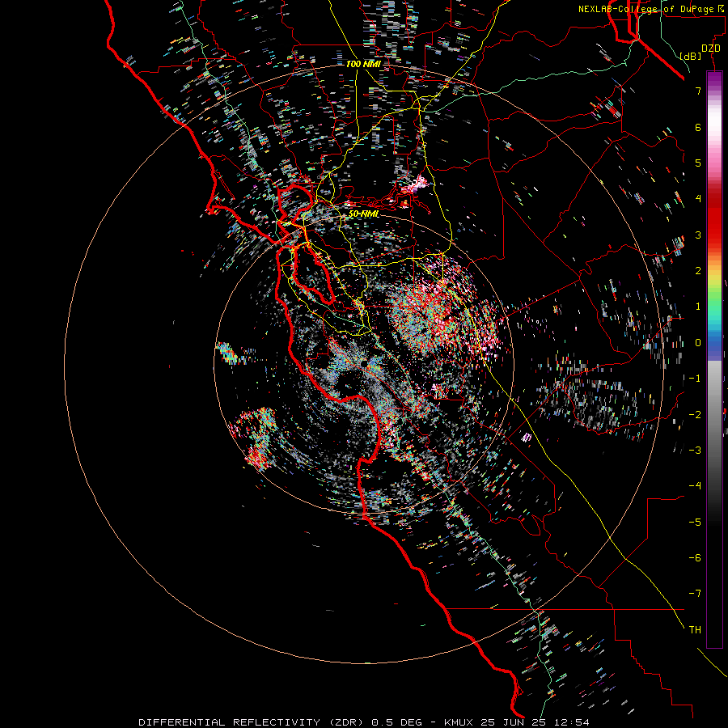Click the '-3' value on color scale

pos(695,451)
